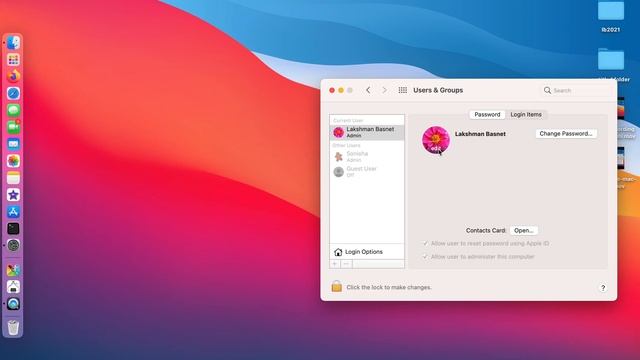Launch Firefox from the dock

coord(13,76)
